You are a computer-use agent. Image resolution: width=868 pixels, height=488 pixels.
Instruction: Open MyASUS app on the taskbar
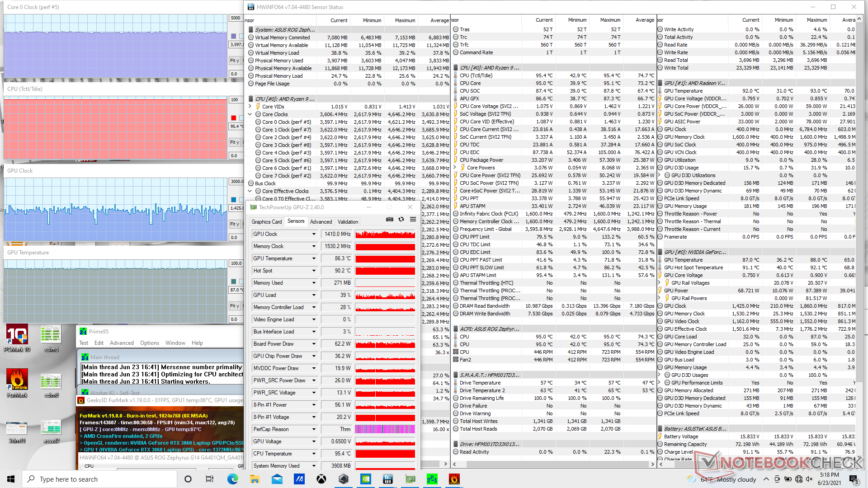(299, 479)
